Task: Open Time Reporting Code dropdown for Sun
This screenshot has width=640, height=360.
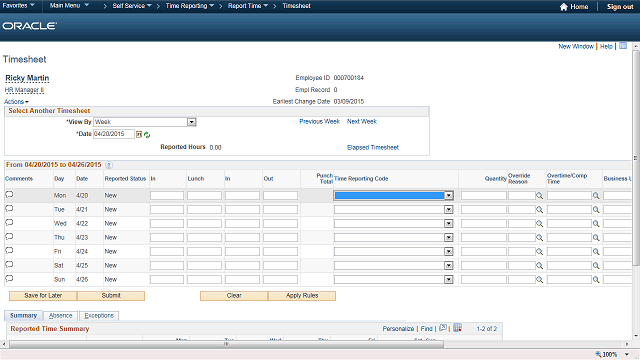Action: [449, 279]
